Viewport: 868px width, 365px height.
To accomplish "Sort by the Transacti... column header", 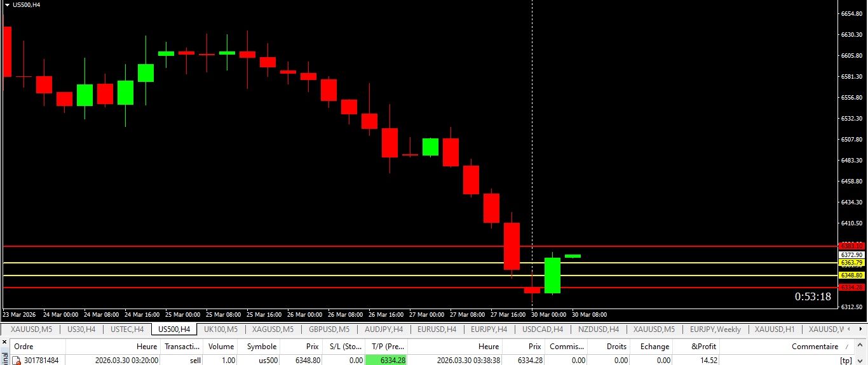I will point(182,347).
